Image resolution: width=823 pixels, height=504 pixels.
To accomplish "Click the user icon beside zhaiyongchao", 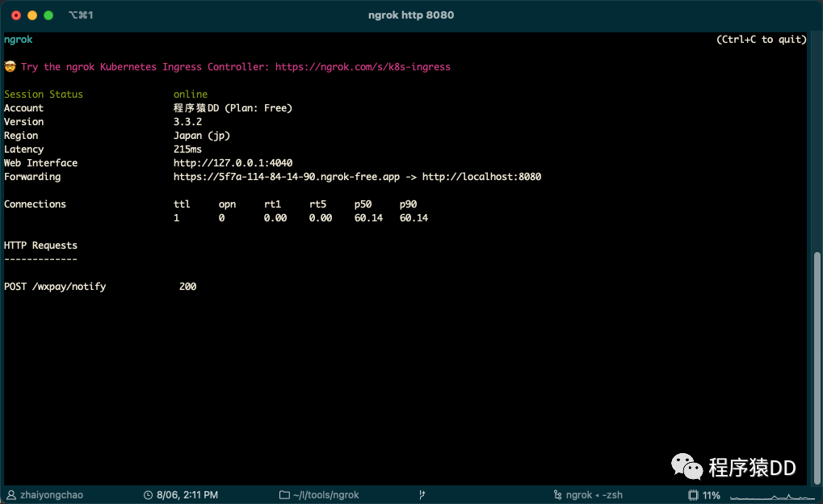I will point(11,495).
